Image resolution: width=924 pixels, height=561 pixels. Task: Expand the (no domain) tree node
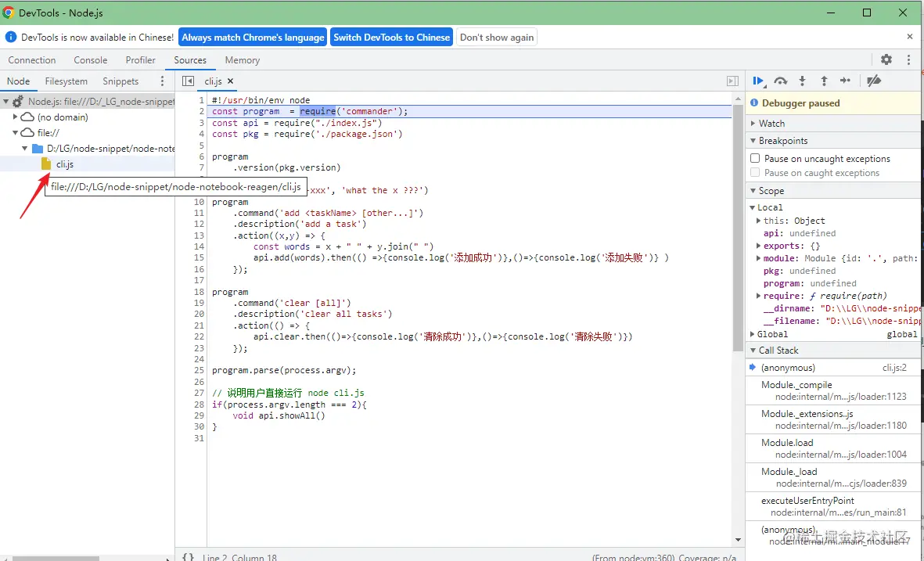[x=16, y=117]
